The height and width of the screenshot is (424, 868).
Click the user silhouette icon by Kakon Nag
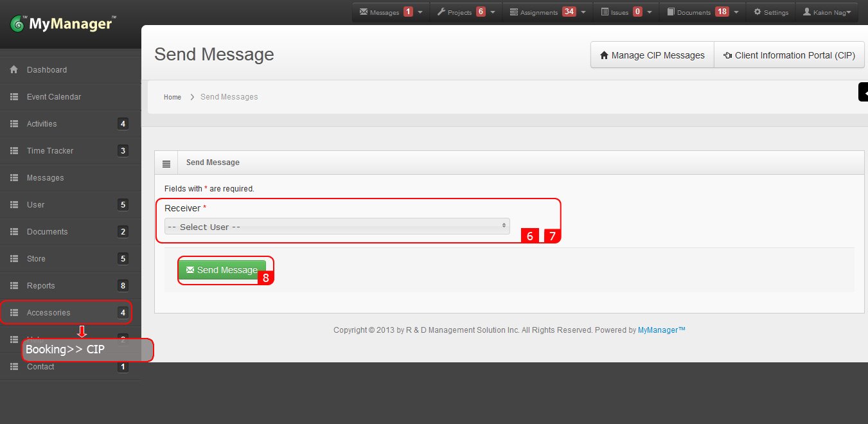click(x=807, y=12)
